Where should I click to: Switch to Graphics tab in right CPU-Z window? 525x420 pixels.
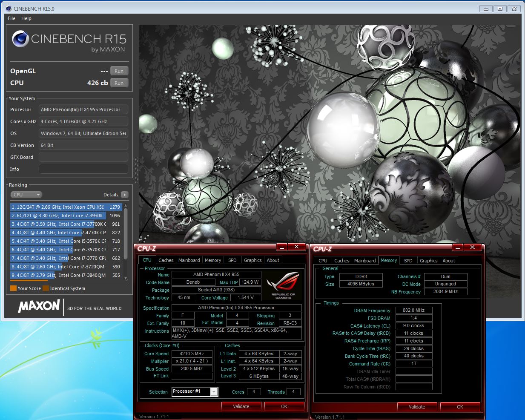[429, 261]
